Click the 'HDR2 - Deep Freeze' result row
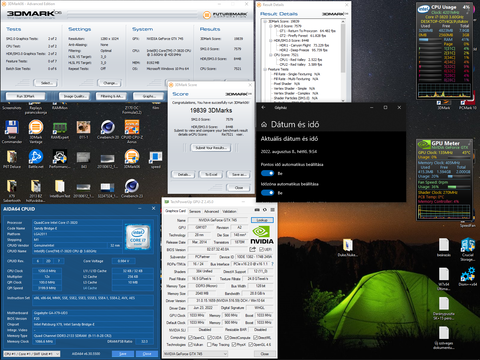 (x=303, y=50)
